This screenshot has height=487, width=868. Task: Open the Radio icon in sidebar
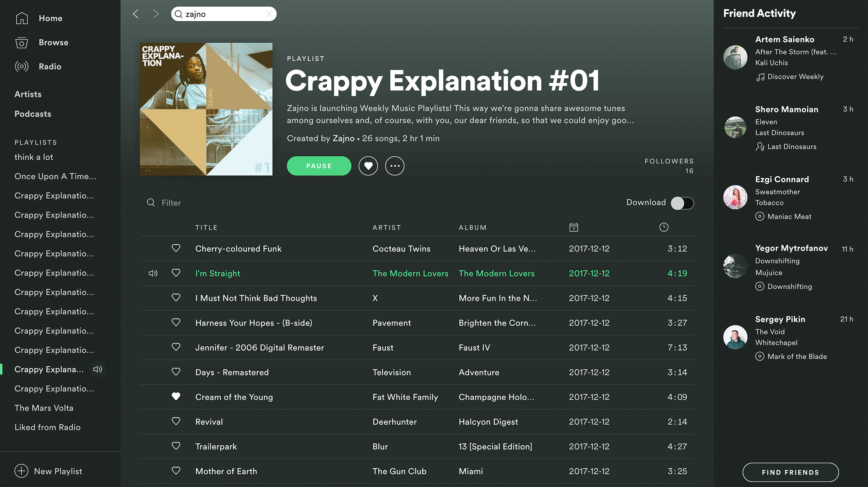[22, 67]
